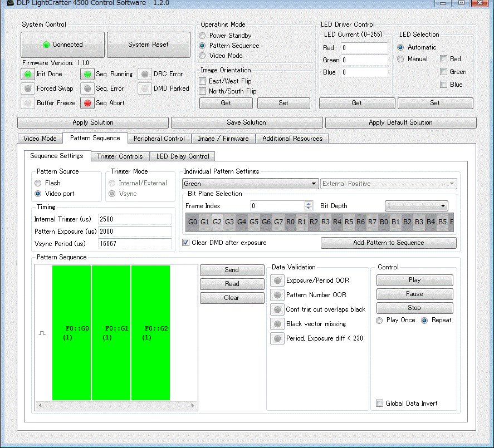Click Apply Solution
This screenshot has width=494, height=448.
click(93, 122)
